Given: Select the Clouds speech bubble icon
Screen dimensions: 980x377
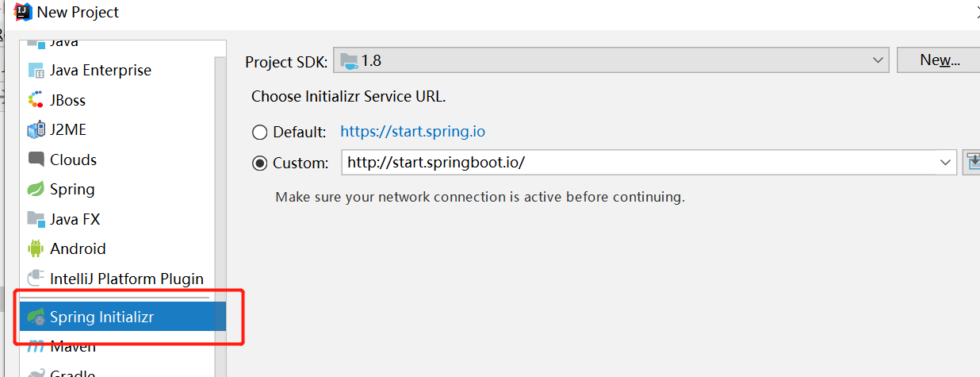Looking at the screenshot, I should [x=36, y=159].
